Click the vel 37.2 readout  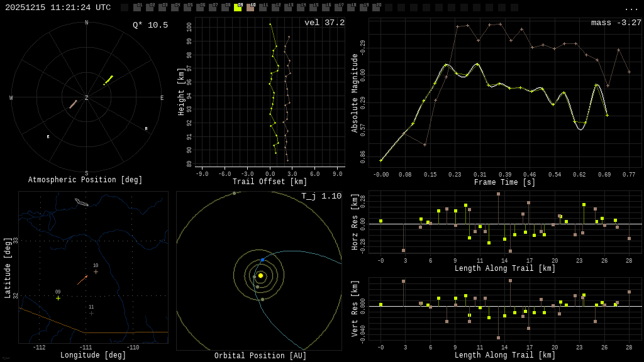click(325, 23)
